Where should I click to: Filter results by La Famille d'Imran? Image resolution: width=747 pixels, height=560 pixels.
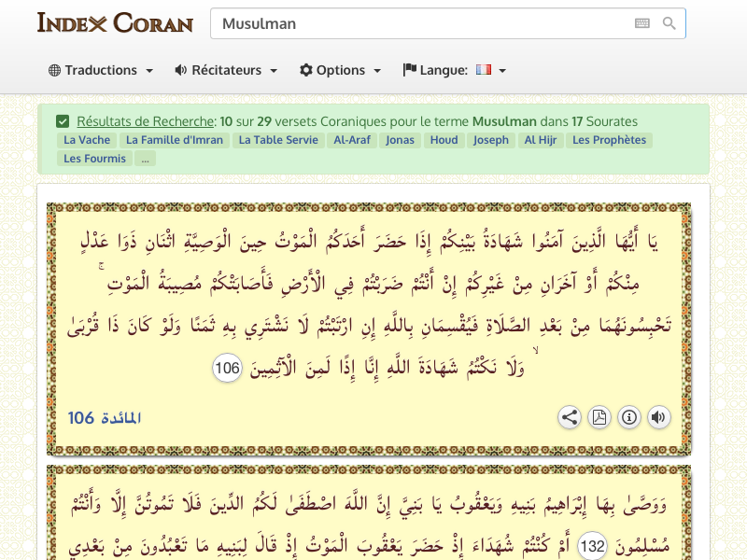pyautogui.click(x=175, y=140)
